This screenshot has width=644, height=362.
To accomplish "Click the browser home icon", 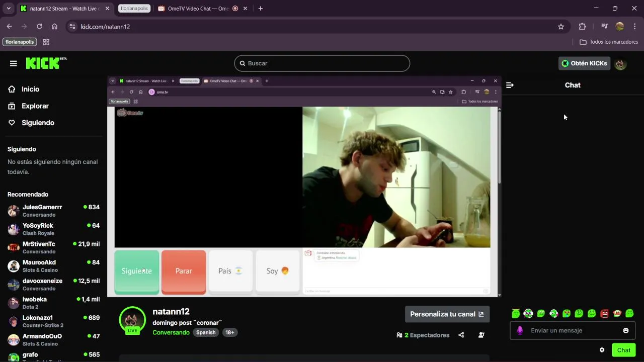I will coord(54,27).
